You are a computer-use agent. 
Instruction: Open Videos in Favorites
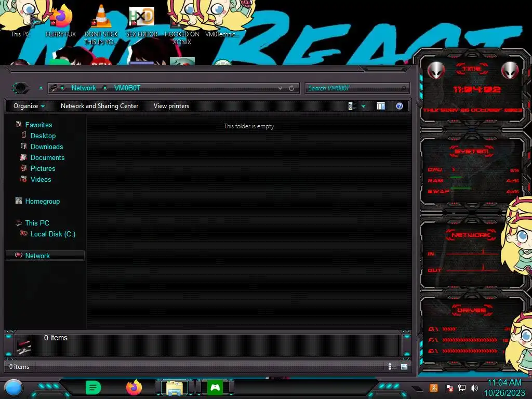41,179
